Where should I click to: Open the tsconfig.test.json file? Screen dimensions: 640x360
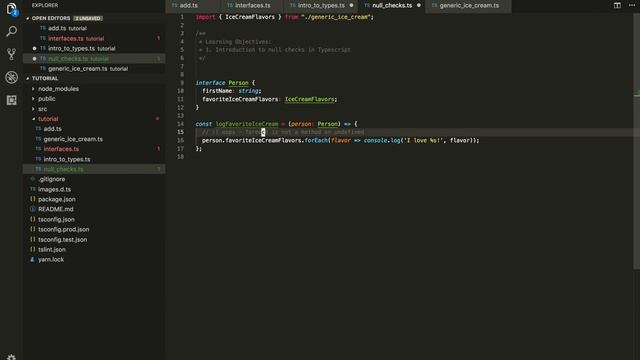click(x=94, y=240)
